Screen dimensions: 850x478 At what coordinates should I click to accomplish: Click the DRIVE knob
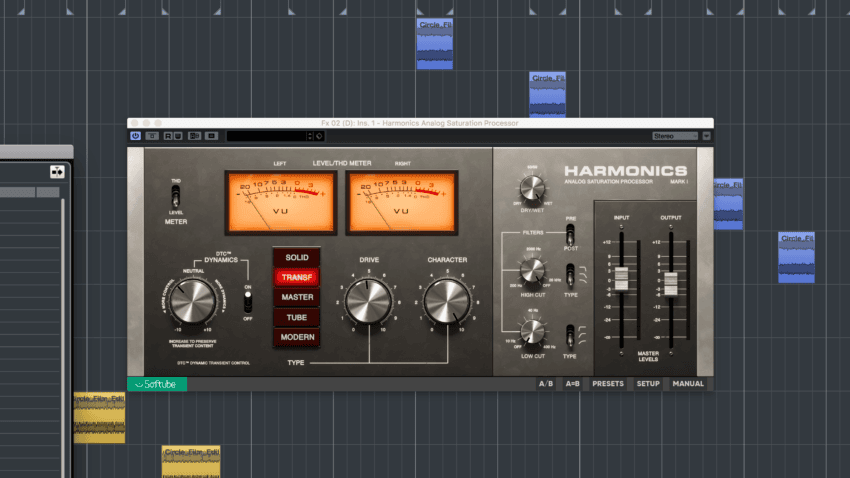369,302
